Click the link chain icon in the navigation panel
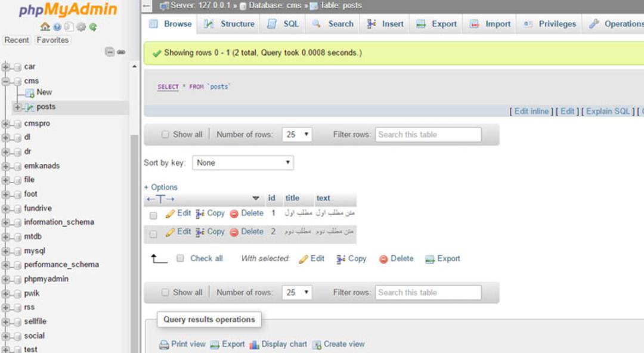The image size is (644, 353). 121,52
